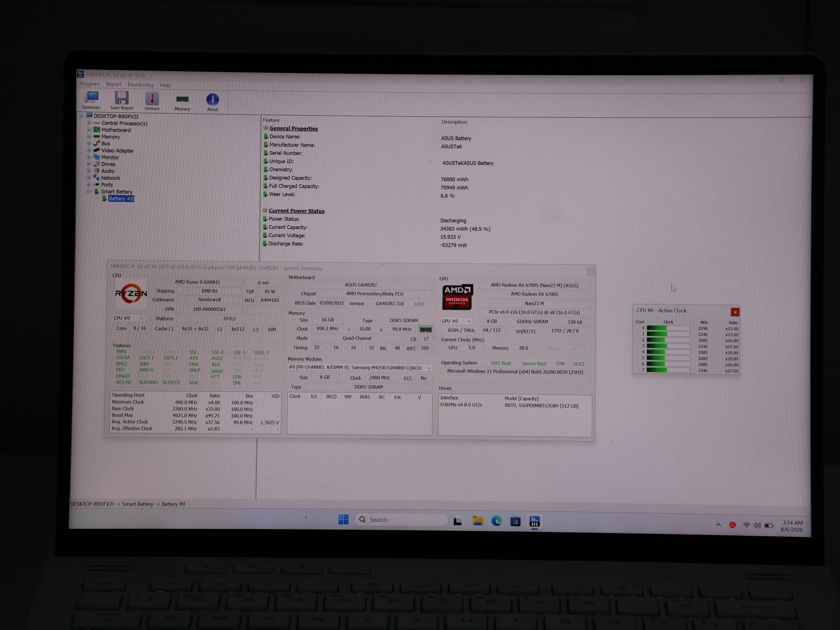Viewport: 840px width, 630px height.
Task: Click the AMD Ryzen 9 6900HS name field
Action: pyautogui.click(x=197, y=282)
